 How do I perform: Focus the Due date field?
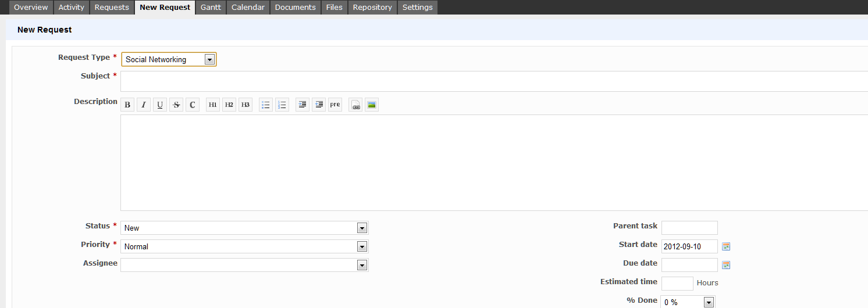[x=689, y=265]
